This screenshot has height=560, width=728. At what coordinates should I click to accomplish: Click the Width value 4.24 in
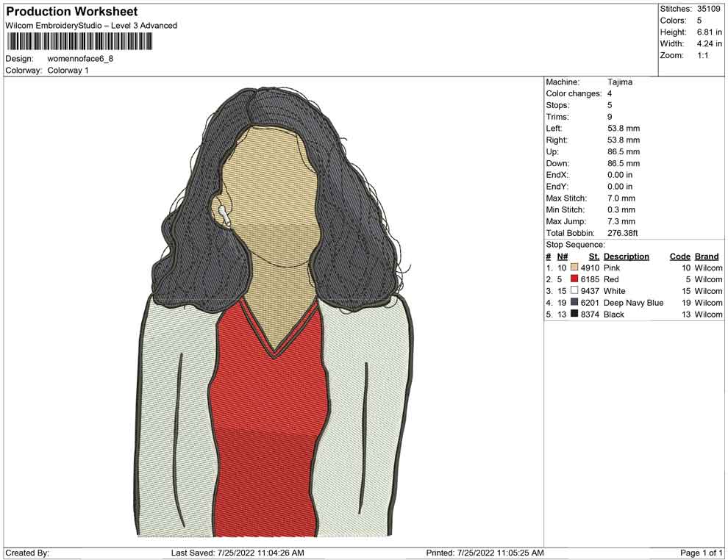(x=709, y=43)
